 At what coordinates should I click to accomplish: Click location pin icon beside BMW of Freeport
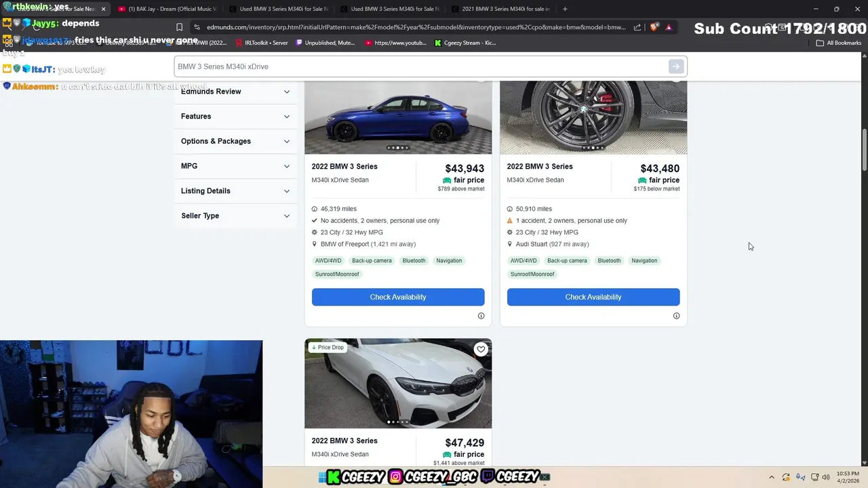click(315, 244)
